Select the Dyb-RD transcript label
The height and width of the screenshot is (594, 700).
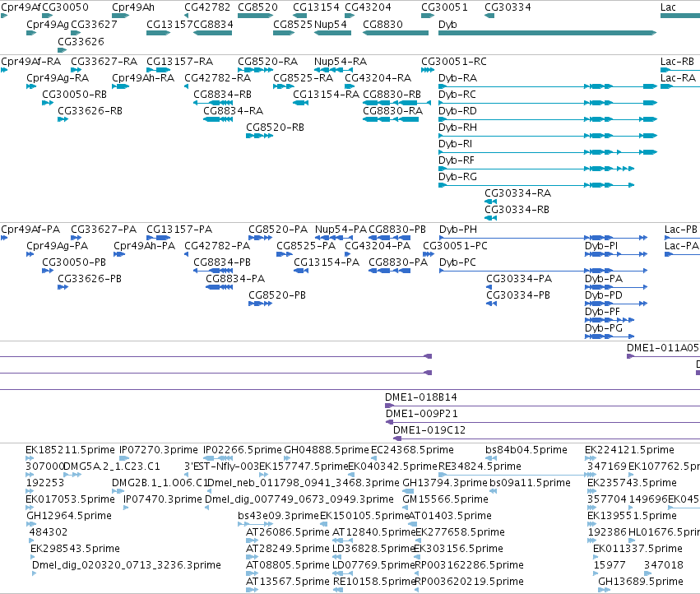(x=457, y=111)
